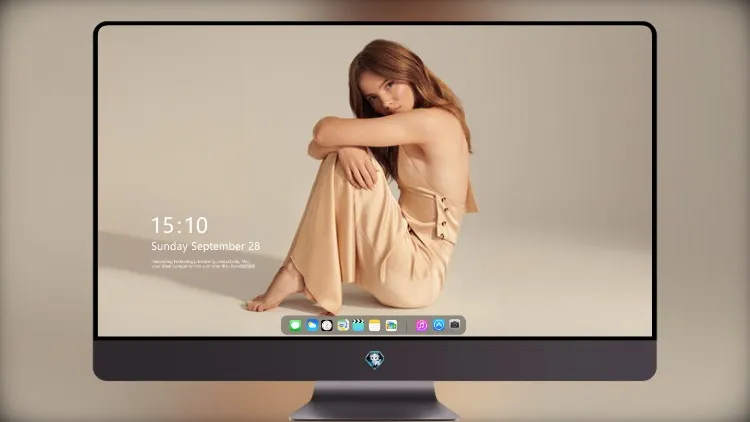Launch the pink iTunes music app
Viewport: 750px width, 422px height.
pyautogui.click(x=421, y=325)
